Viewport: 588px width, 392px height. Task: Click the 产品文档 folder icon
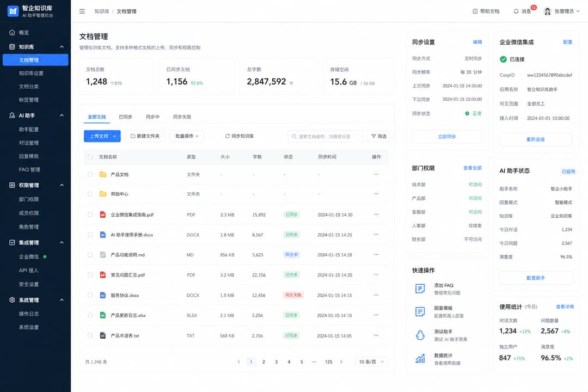point(103,174)
